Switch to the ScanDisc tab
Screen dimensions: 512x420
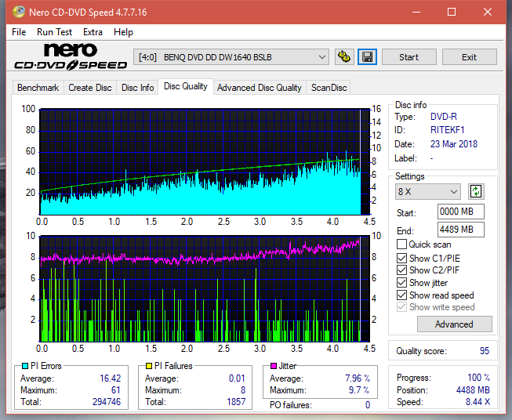coord(329,88)
